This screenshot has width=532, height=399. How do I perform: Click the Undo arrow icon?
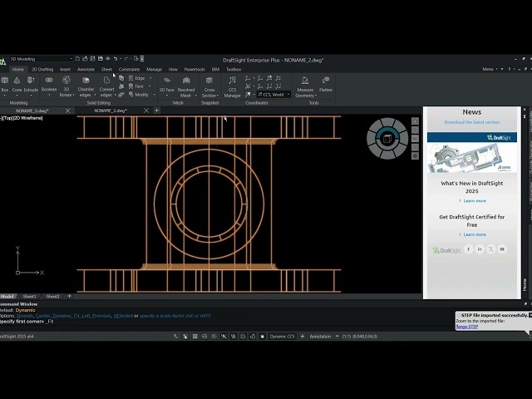[x=116, y=59]
